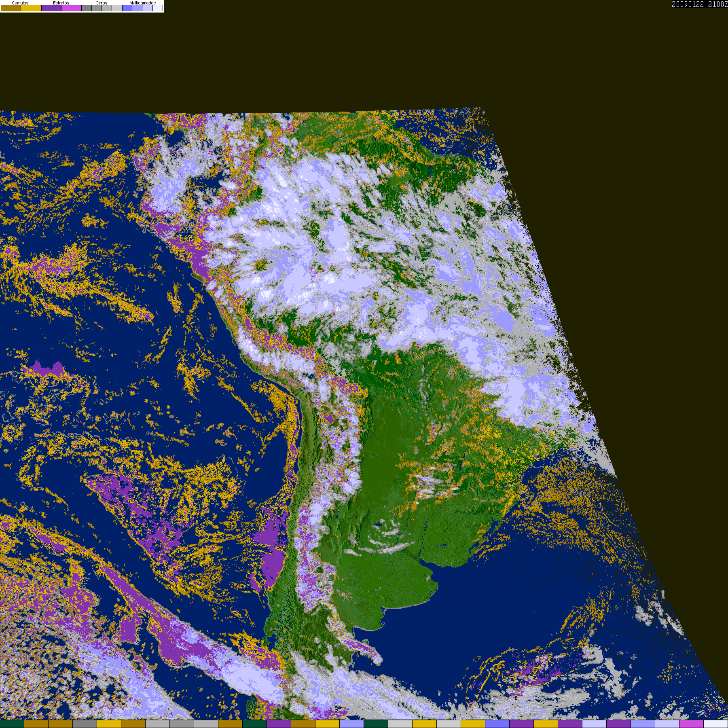Pick the pale lavender Multicamadas swatch
This screenshot has height=728, width=728.
(x=147, y=8)
